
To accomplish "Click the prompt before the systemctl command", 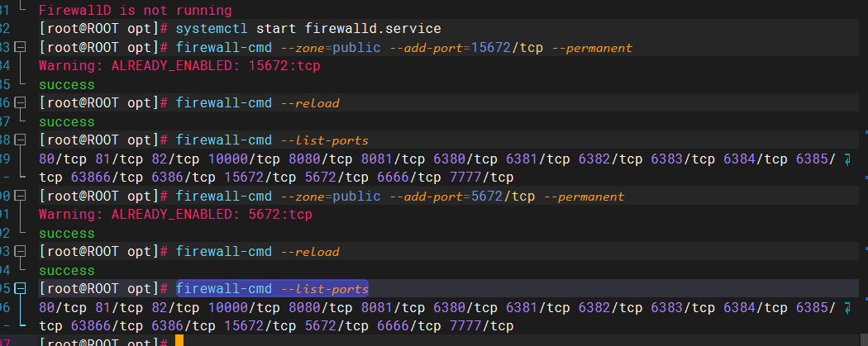I will tap(103, 29).
